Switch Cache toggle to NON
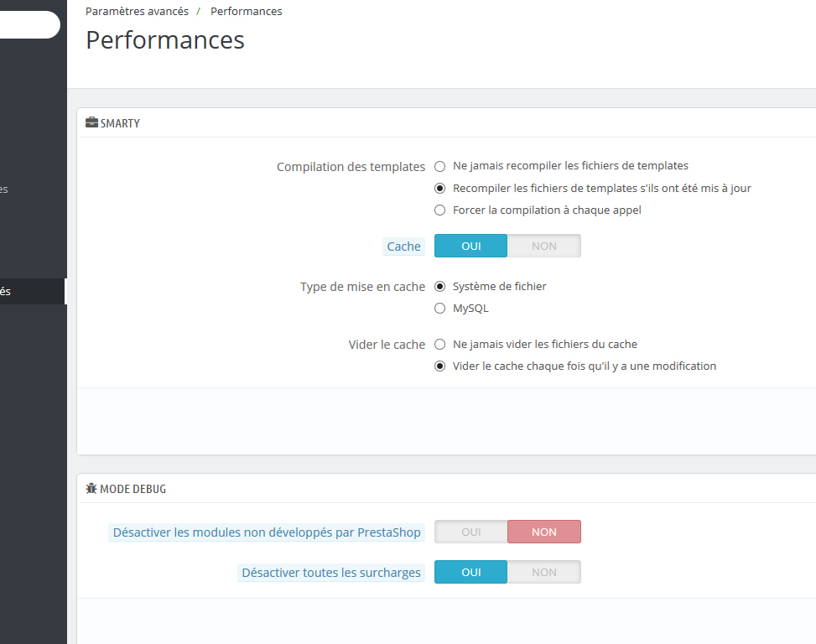The height and width of the screenshot is (644, 816). click(x=543, y=247)
